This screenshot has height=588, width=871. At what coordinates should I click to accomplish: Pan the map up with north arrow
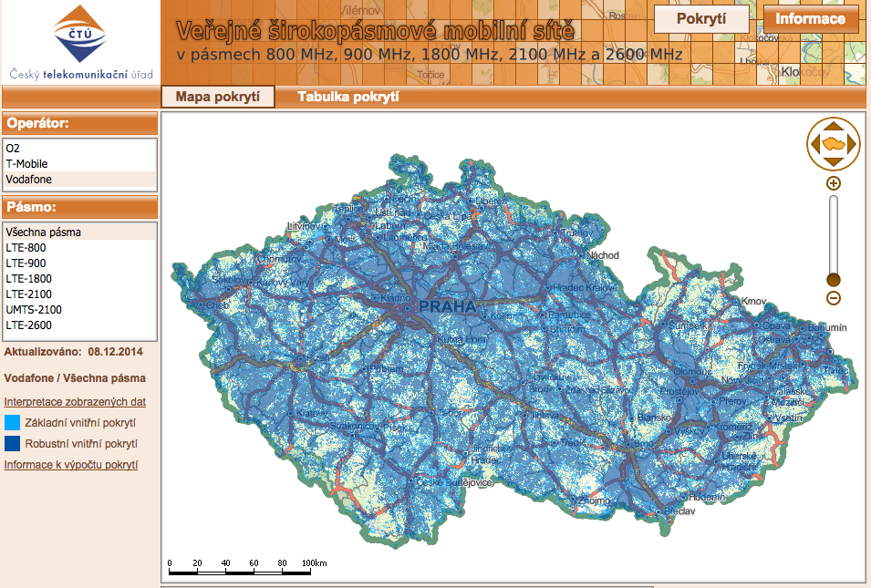pos(834,127)
